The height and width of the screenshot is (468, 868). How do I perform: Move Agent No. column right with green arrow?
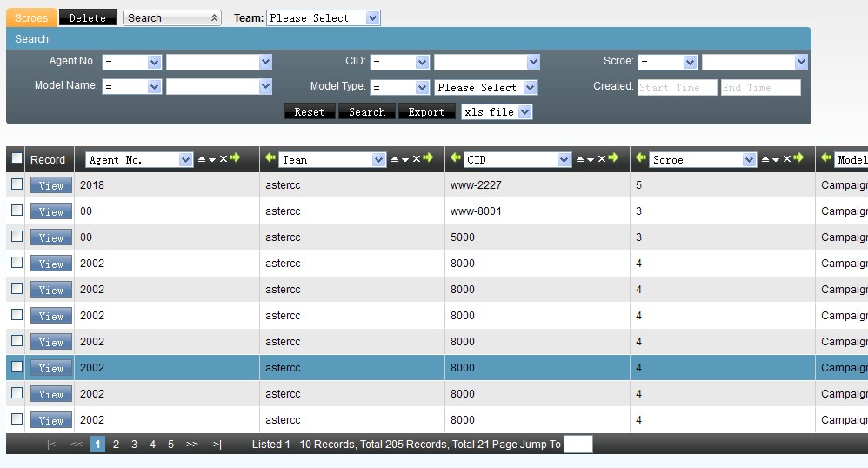click(235, 158)
